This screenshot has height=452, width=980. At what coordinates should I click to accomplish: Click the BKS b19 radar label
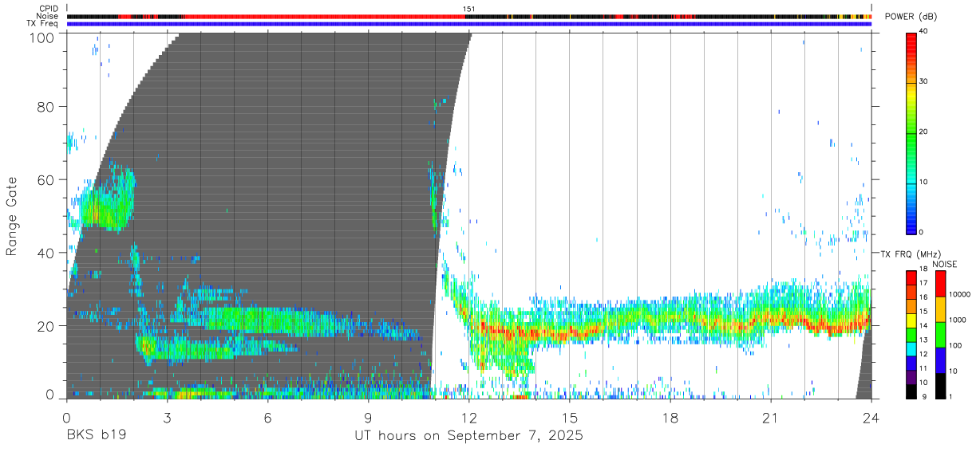96,435
